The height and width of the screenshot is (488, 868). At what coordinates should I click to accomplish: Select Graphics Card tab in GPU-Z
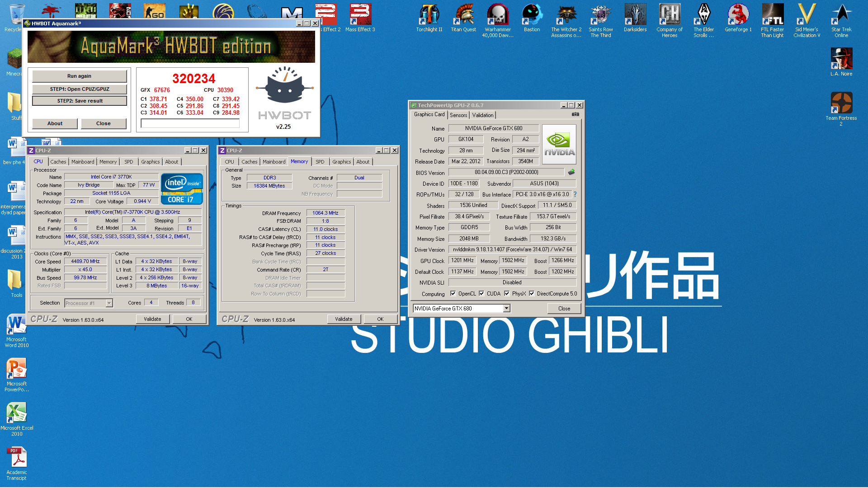429,115
